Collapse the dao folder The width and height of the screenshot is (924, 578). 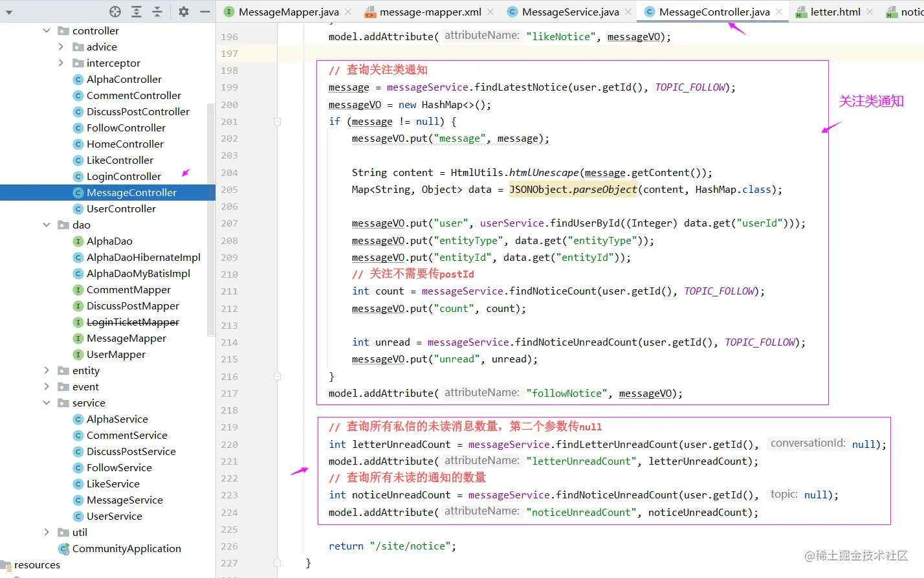pyautogui.click(x=47, y=225)
